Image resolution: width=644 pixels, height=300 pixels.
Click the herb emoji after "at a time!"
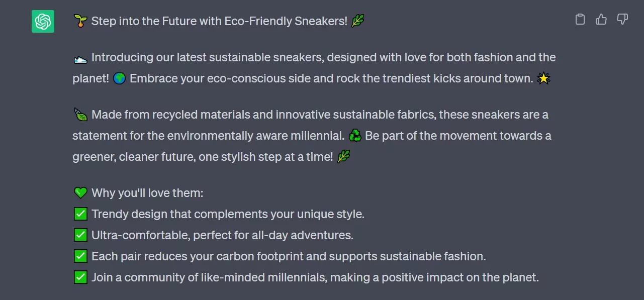click(x=343, y=157)
